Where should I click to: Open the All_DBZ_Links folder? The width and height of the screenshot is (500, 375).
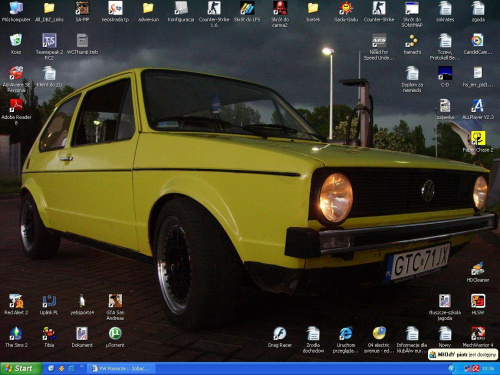tap(49, 8)
